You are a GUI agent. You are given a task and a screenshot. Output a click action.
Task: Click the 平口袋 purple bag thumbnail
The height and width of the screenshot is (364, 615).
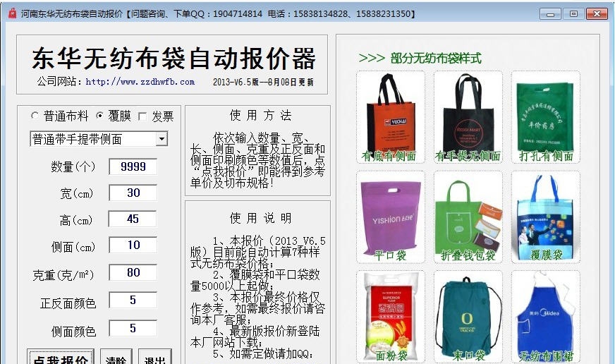click(390, 217)
